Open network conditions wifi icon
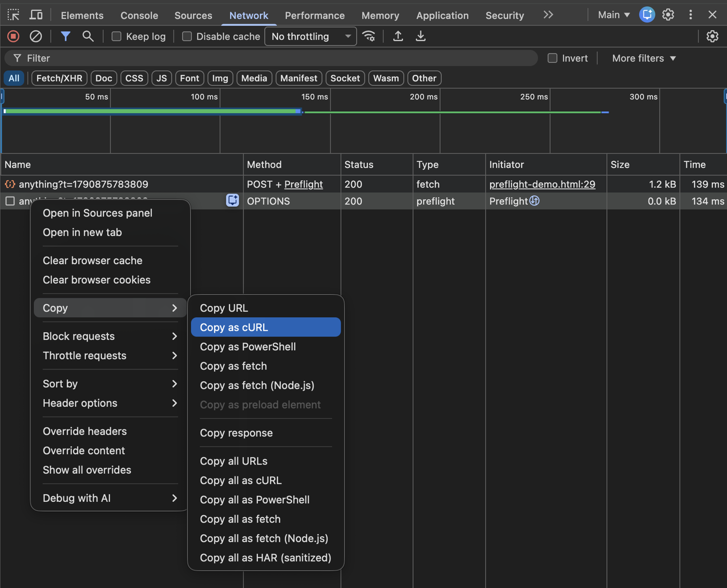 tap(369, 36)
